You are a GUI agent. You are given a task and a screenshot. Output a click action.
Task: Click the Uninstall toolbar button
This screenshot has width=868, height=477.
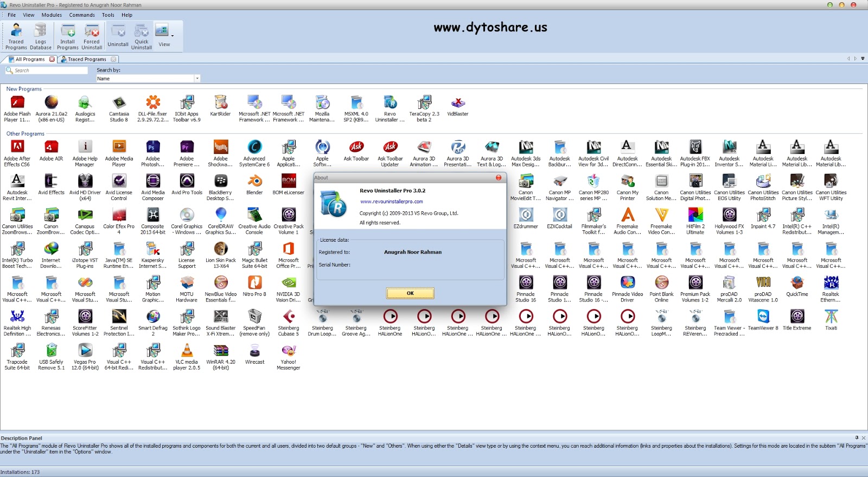[x=118, y=36]
